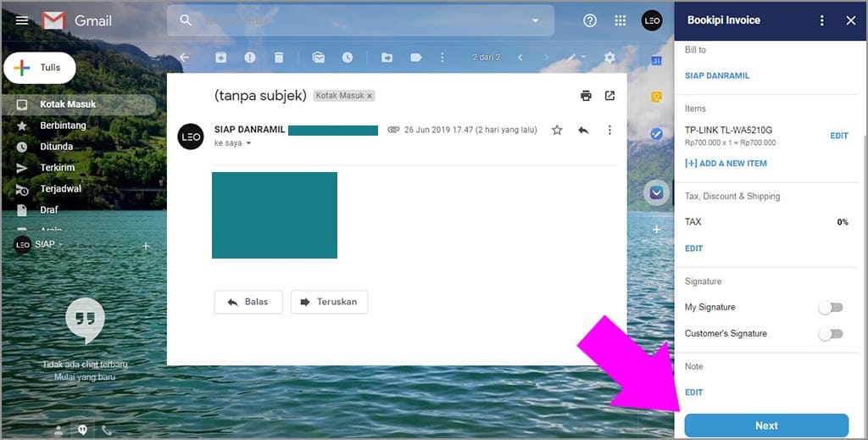Open search options dropdown arrow

536,20
